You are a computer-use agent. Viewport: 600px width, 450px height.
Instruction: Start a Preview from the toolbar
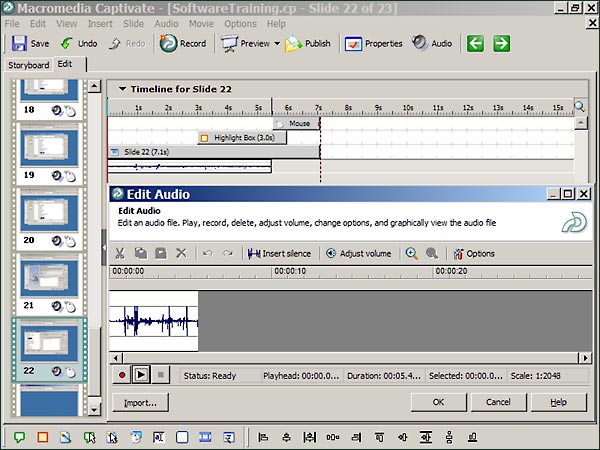click(x=245, y=44)
